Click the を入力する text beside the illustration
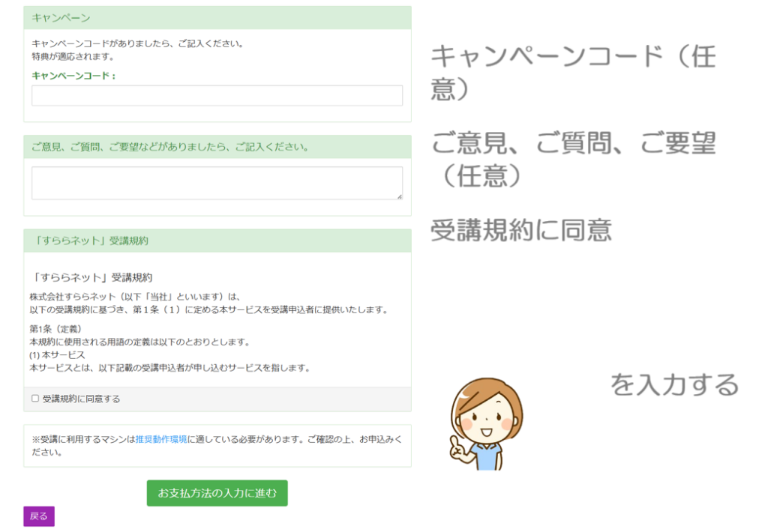The width and height of the screenshot is (768, 532). [674, 384]
